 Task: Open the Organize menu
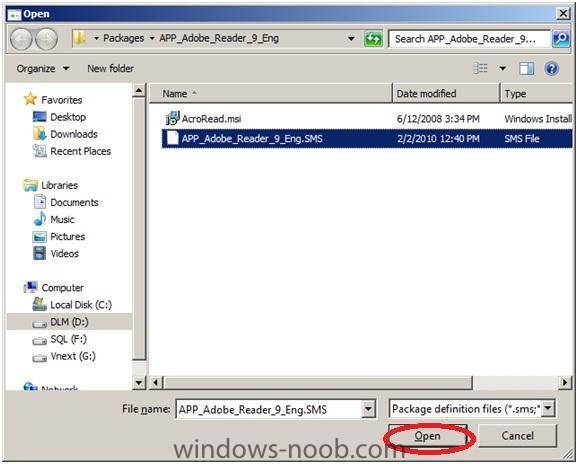pyautogui.click(x=43, y=69)
